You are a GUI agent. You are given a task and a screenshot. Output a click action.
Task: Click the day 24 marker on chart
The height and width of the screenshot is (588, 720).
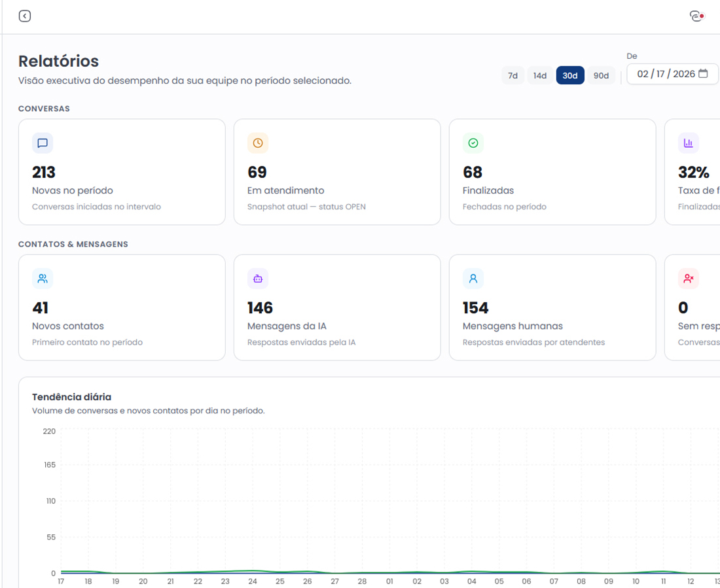point(253,581)
